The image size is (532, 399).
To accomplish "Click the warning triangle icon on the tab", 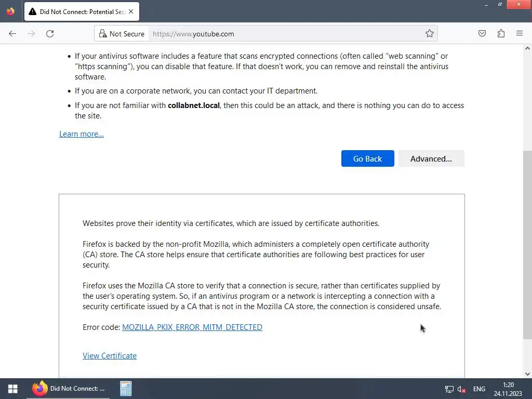I will pyautogui.click(x=32, y=11).
